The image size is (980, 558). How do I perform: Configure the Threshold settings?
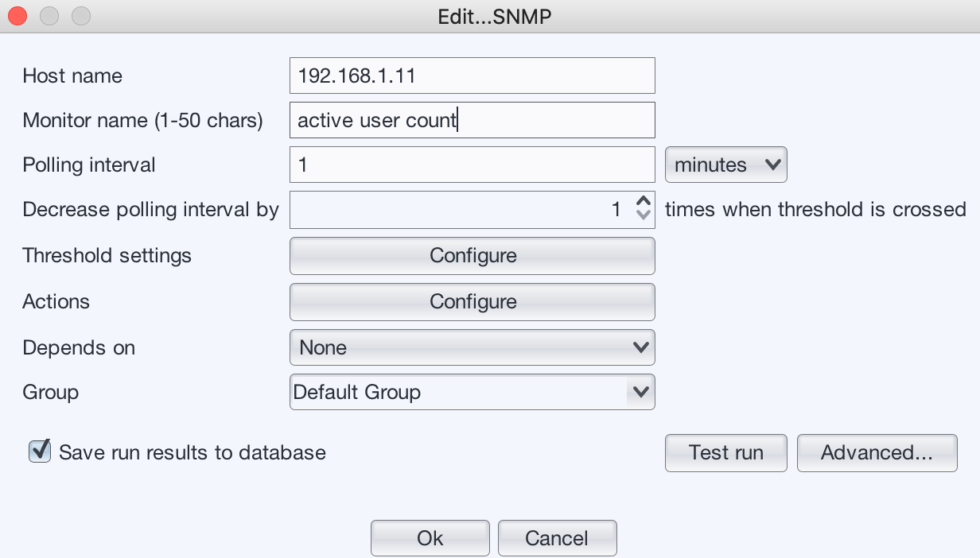point(472,255)
